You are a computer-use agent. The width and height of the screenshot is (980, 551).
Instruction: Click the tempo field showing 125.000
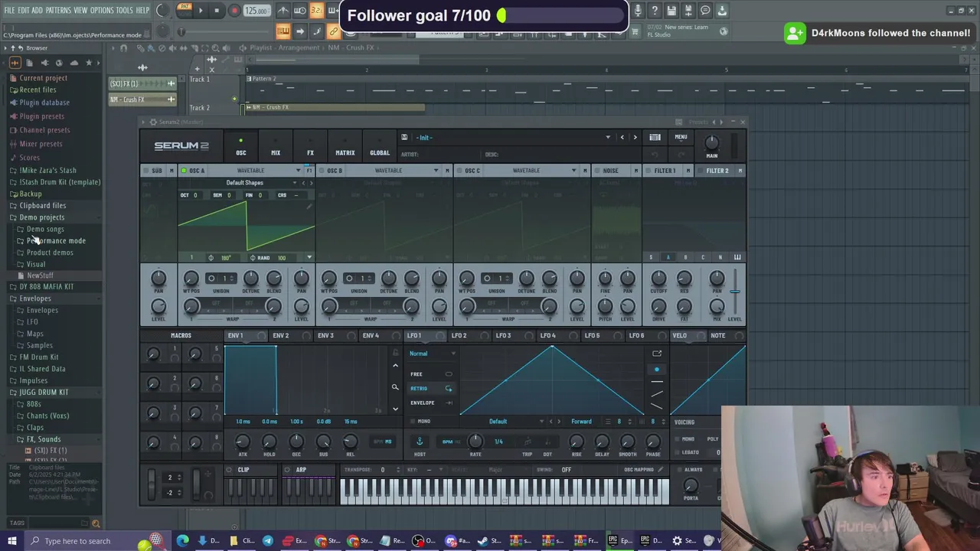pos(256,11)
